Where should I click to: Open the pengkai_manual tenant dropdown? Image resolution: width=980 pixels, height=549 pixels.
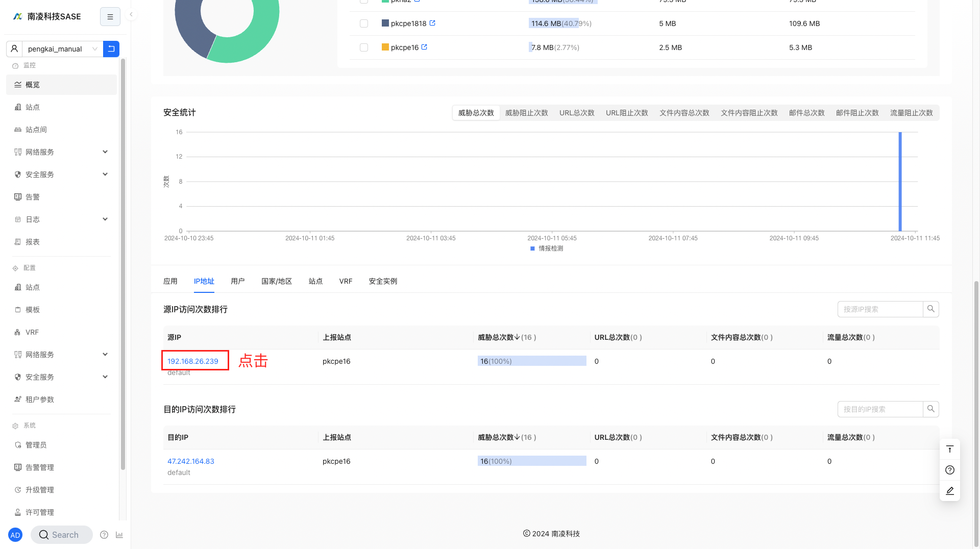62,49
